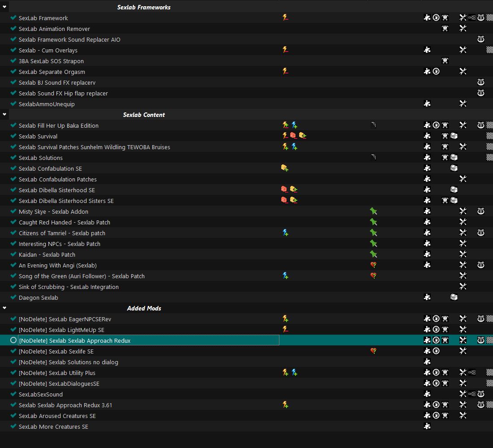Click the heart question flag on SexLab Sexlife SE row

(373, 351)
